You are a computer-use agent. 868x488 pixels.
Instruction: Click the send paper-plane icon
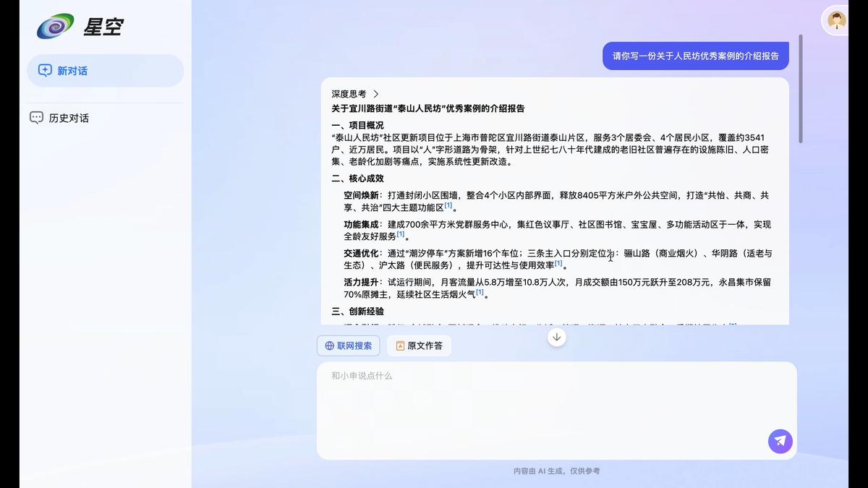[780, 441]
